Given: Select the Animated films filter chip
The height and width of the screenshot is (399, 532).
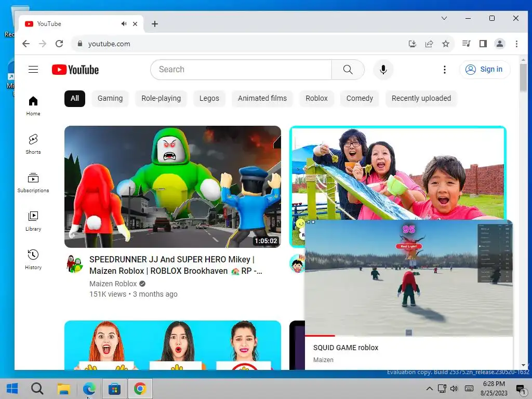Looking at the screenshot, I should (x=262, y=98).
